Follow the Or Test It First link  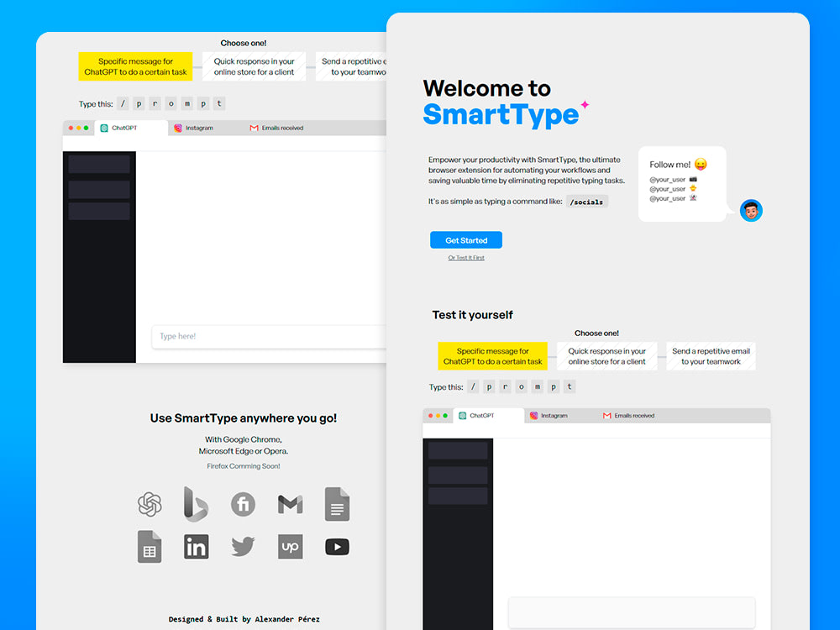(466, 258)
